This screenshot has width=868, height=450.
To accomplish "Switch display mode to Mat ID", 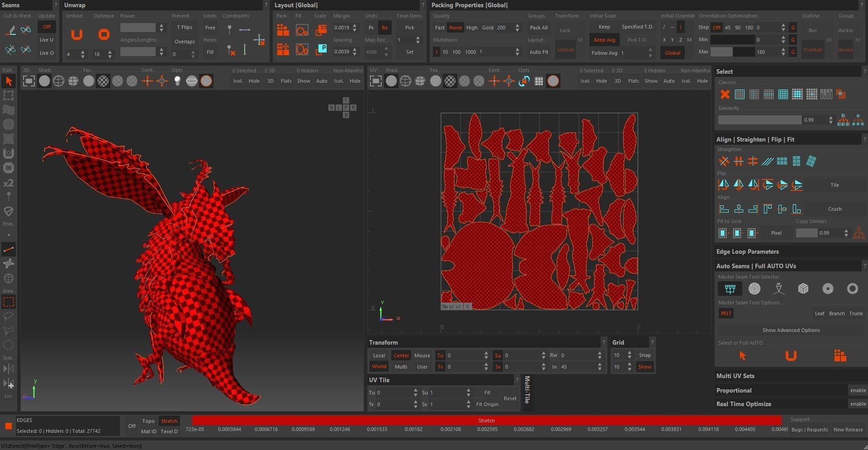I will [x=148, y=431].
